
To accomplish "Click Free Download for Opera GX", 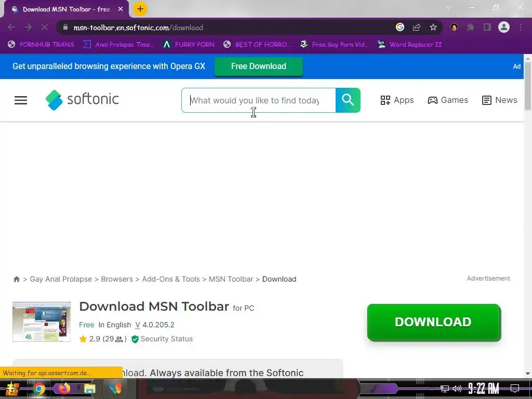I will [259, 66].
